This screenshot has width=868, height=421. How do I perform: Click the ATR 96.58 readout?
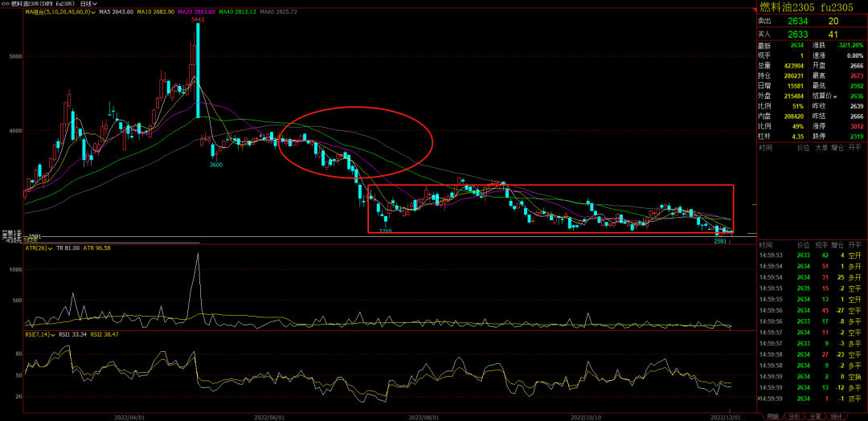pyautogui.click(x=97, y=247)
